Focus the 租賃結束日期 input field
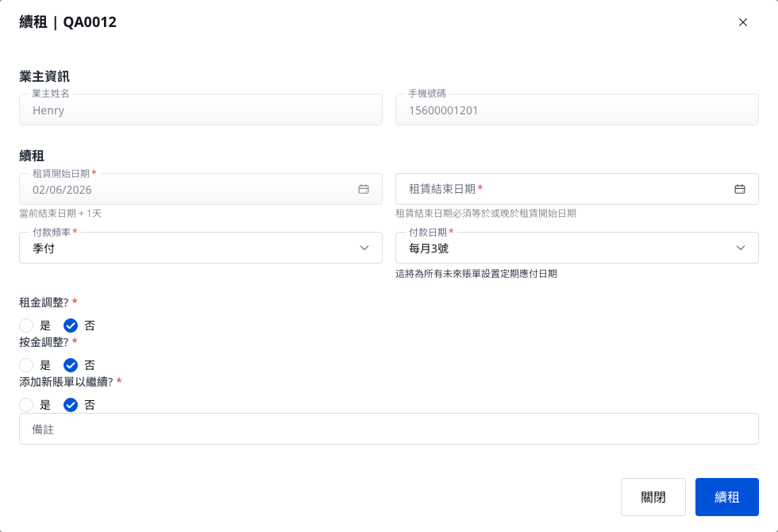The width and height of the screenshot is (778, 532). tap(576, 189)
